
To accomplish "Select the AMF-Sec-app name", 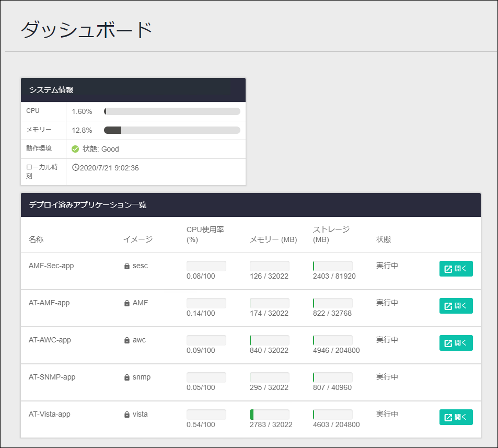I will (x=51, y=266).
